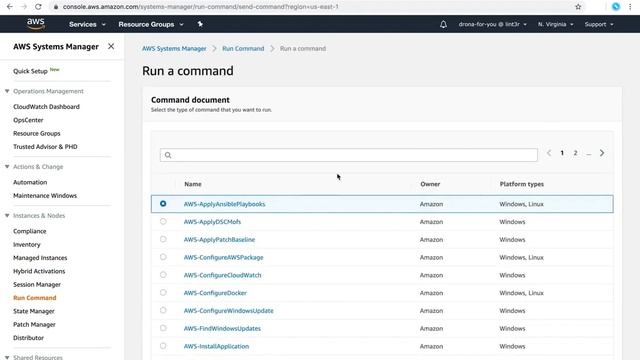Screen dimensions: 640x360
Task: Collapse the Instances & Nodes section
Action: click(7, 216)
